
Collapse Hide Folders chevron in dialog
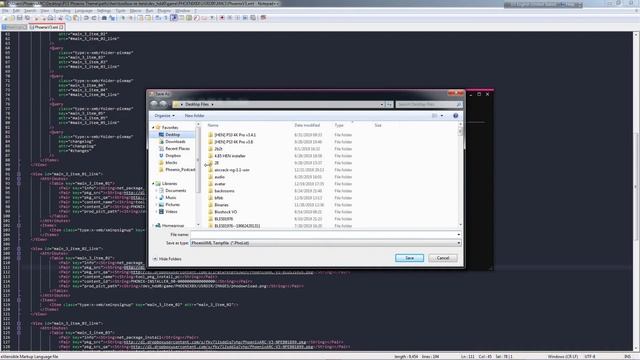155,259
